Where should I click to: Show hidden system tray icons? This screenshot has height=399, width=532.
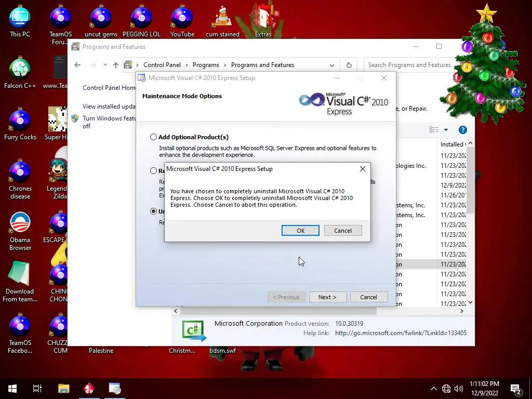click(x=434, y=389)
